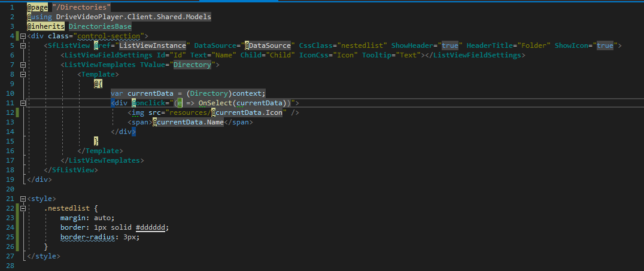The width and height of the screenshot is (644, 271).
Task: Click the IconCss "Icon" value
Action: pos(344,55)
